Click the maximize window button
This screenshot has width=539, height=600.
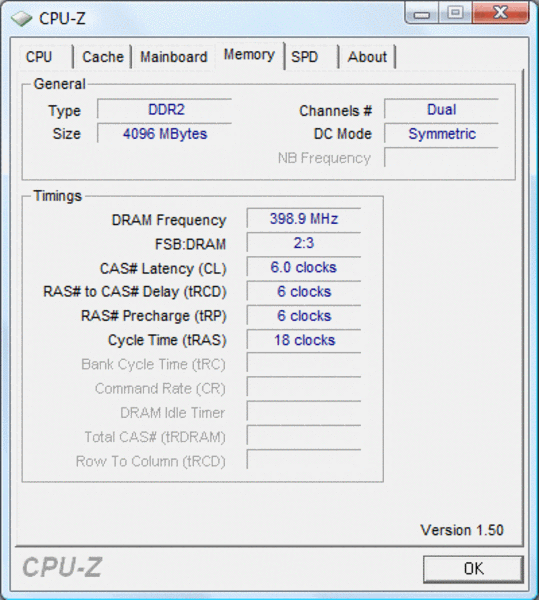click(455, 13)
